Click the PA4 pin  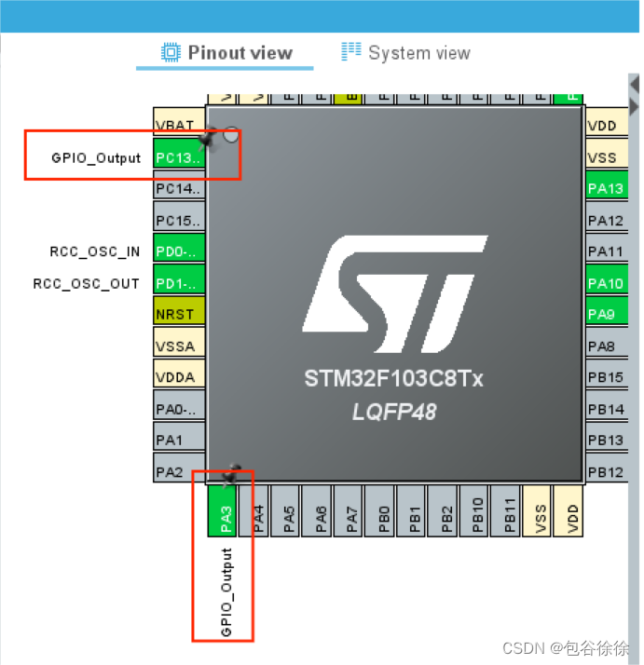coord(253,511)
